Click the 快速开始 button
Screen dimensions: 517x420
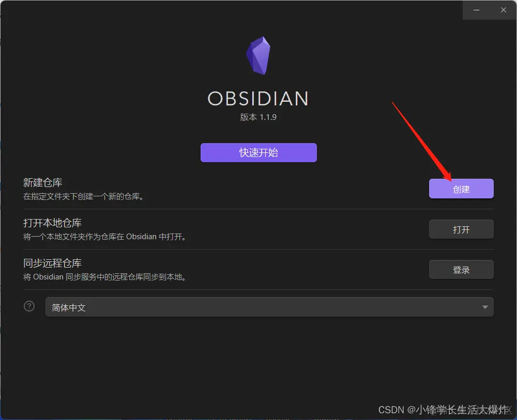click(x=258, y=152)
